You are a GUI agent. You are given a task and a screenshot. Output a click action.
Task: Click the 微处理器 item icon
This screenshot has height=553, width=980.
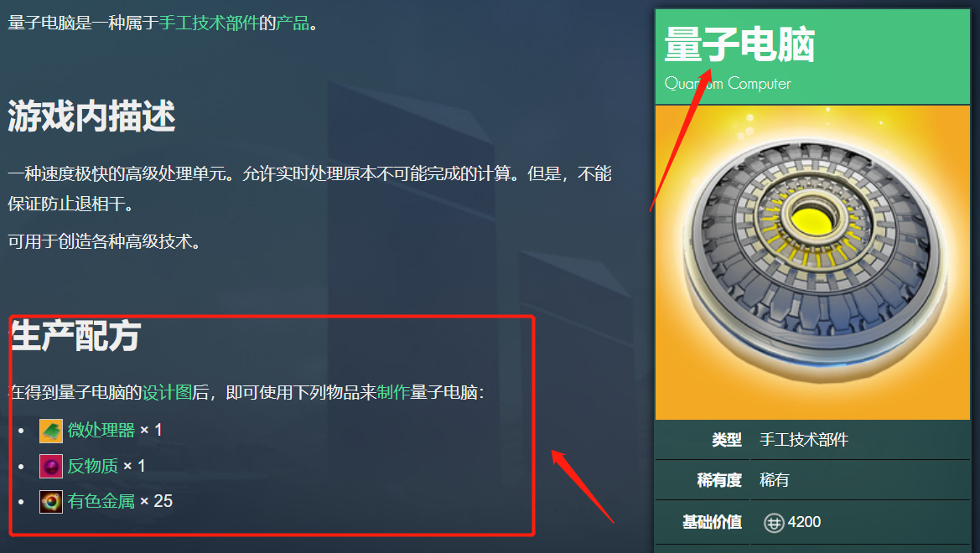(x=51, y=431)
